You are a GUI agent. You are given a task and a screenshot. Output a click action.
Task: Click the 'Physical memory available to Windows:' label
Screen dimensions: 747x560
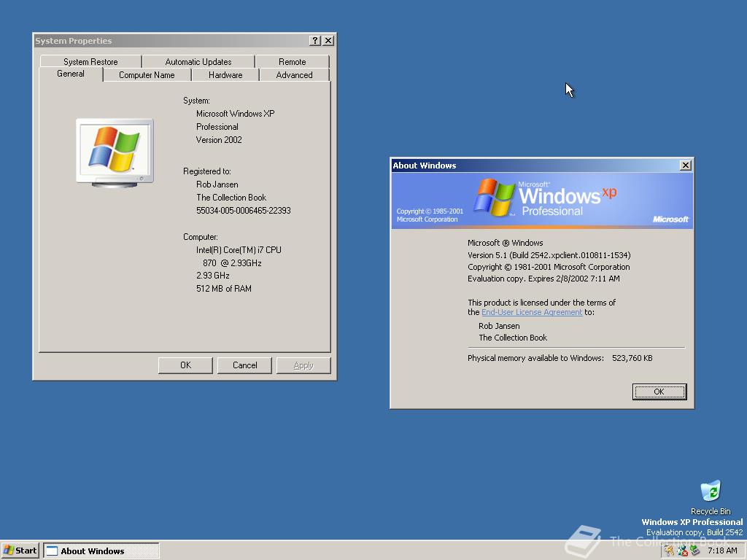tap(535, 358)
